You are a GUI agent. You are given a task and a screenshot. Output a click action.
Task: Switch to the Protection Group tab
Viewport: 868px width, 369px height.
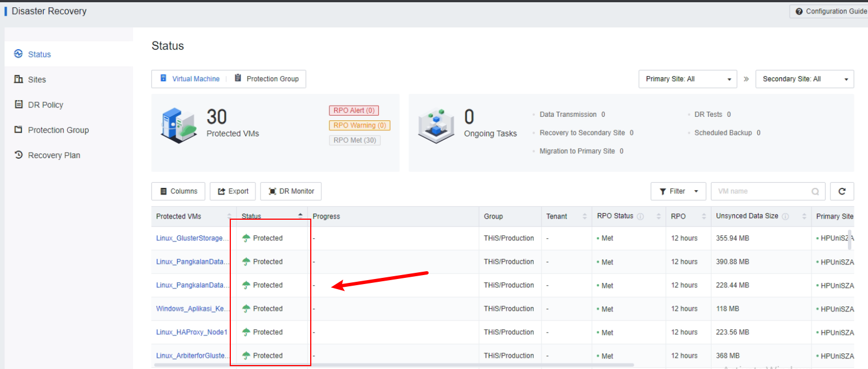pos(267,79)
